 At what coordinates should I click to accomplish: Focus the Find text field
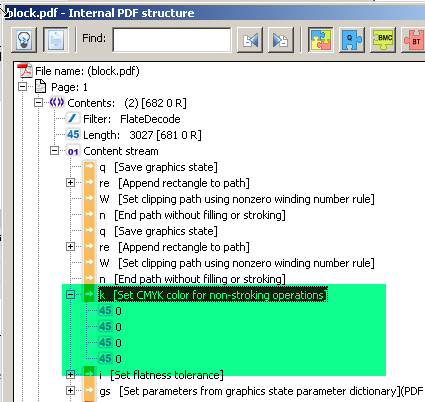pyautogui.click(x=172, y=40)
